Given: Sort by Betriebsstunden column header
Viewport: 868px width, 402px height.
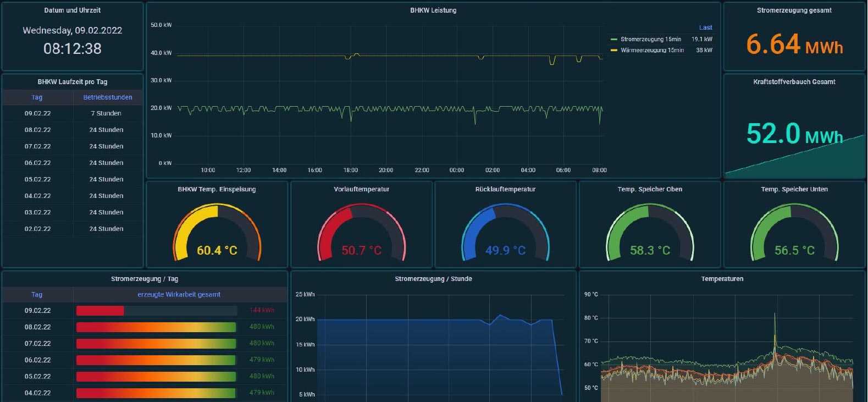Looking at the screenshot, I should coord(108,97).
